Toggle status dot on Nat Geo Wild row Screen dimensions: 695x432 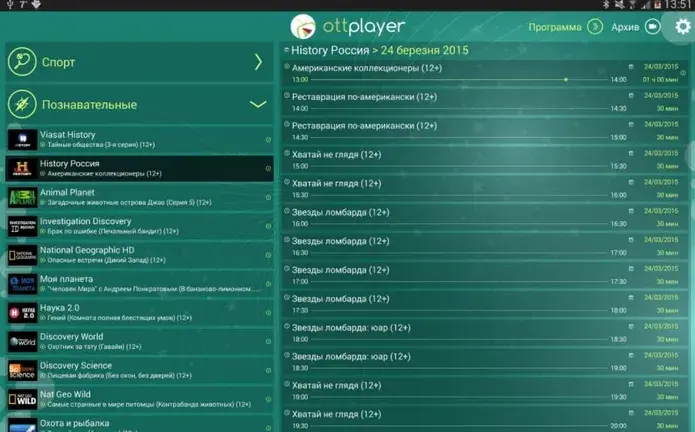268,399
